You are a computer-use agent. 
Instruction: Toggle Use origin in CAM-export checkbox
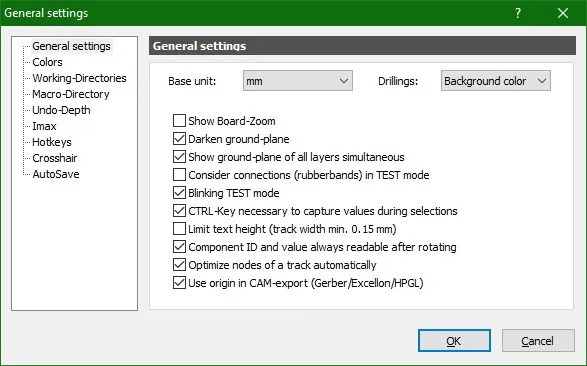179,283
